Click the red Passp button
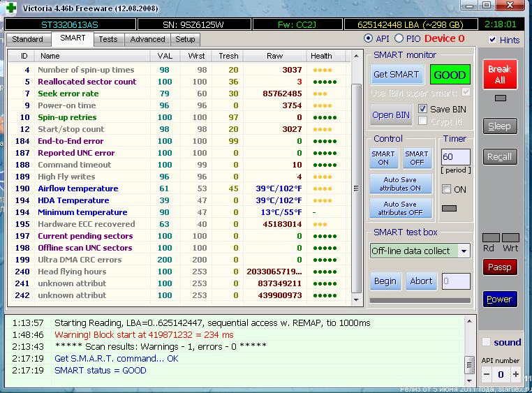Image resolution: width=532 pixels, height=393 pixels. (x=500, y=267)
